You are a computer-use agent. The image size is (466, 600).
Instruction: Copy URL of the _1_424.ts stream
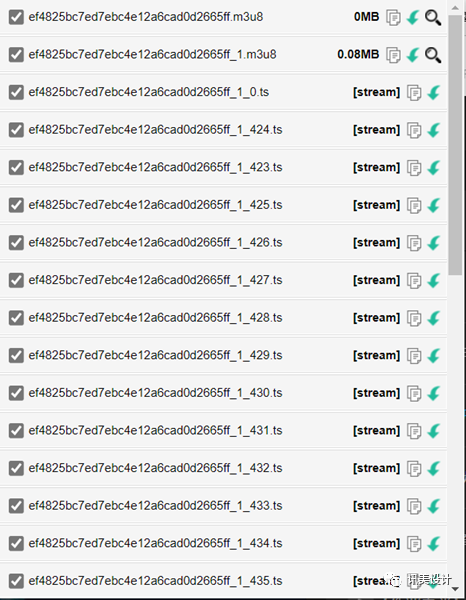(414, 130)
